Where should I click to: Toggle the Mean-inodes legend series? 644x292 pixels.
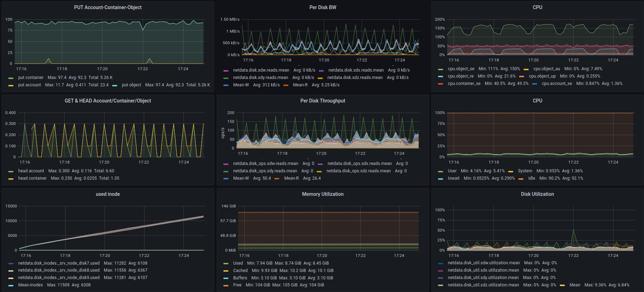tap(31, 285)
